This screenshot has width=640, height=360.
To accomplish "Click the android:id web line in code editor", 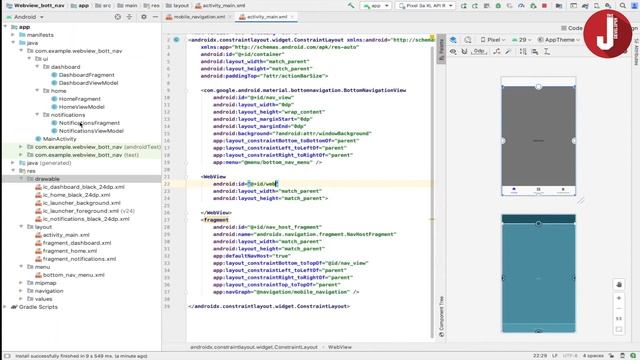I will (245, 184).
